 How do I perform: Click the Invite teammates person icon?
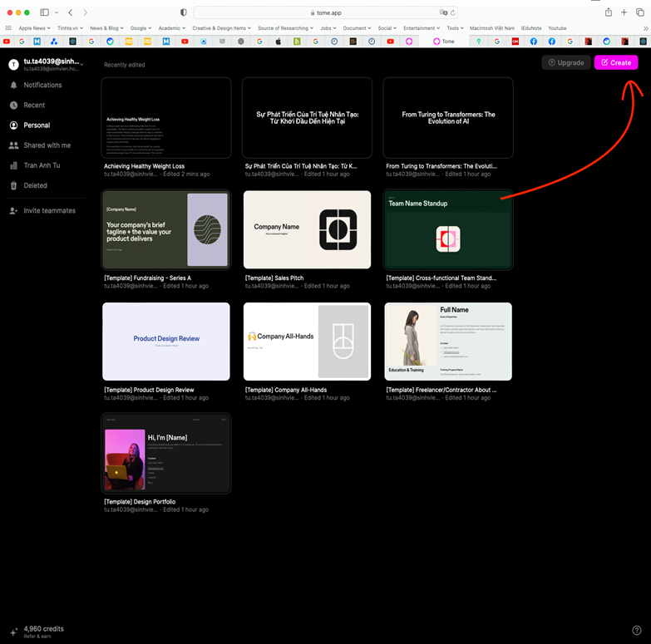13,211
